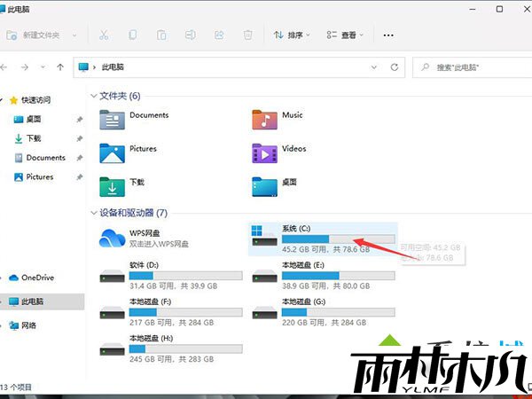The image size is (532, 399).
Task: Open the 排序 sort dropdown
Action: pyautogui.click(x=292, y=35)
